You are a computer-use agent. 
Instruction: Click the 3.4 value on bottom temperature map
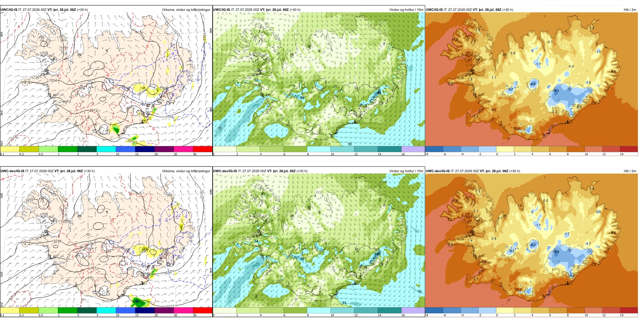pos(592,189)
